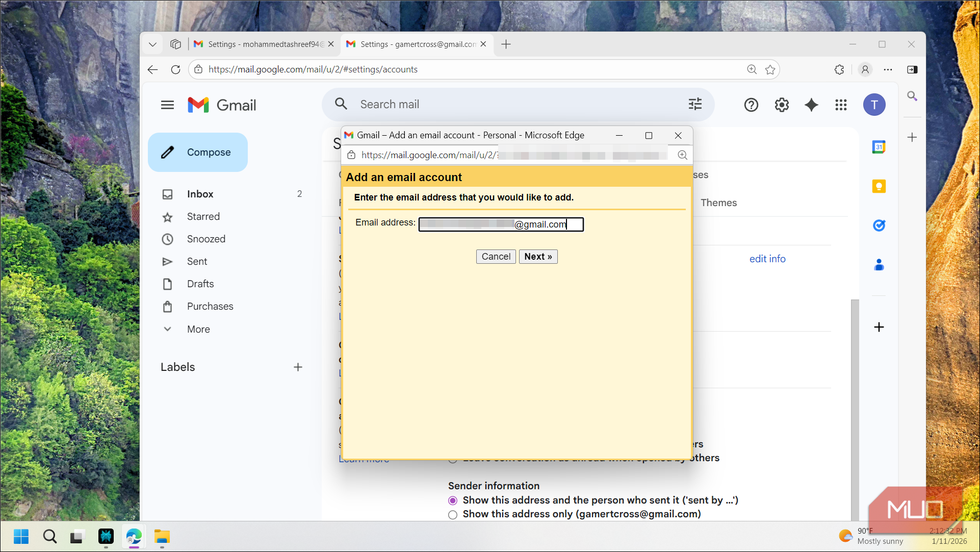
Task: Focus the Email address input field
Action: pyautogui.click(x=501, y=224)
